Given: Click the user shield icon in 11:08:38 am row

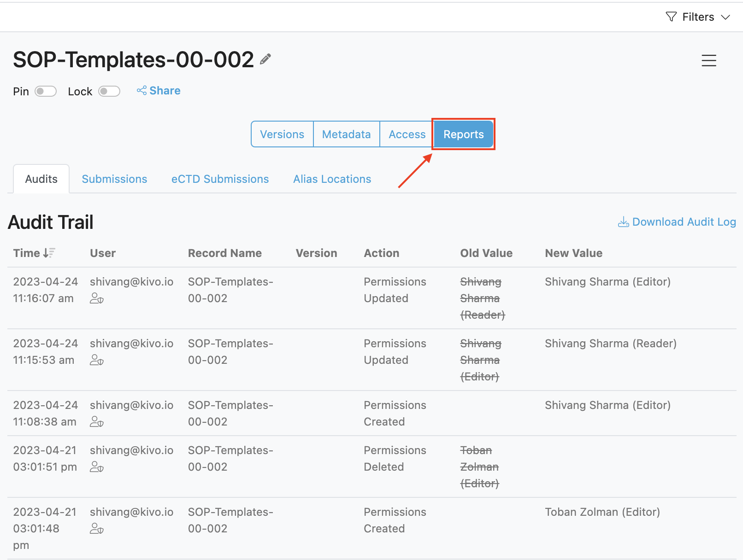Looking at the screenshot, I should point(97,422).
